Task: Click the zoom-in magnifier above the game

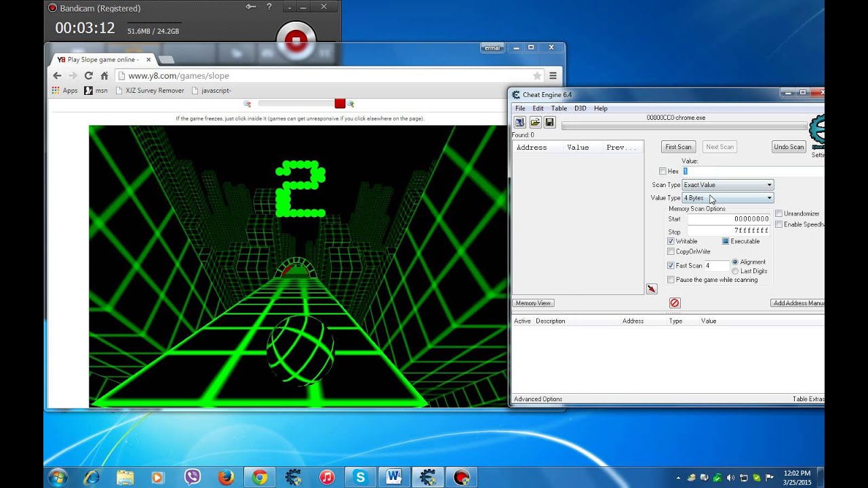Action: point(351,104)
